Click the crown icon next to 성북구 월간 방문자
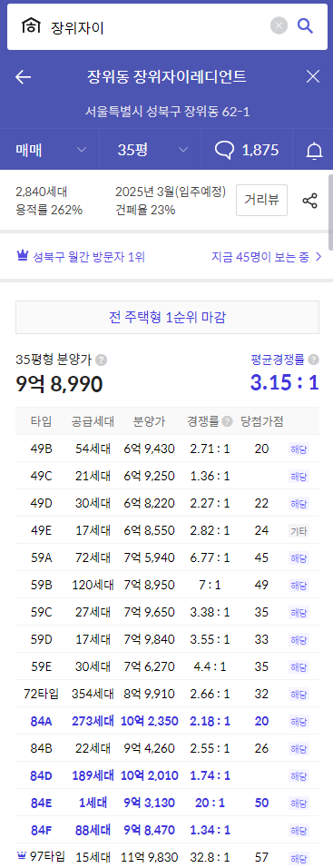This screenshot has height=868, width=333. point(22,256)
